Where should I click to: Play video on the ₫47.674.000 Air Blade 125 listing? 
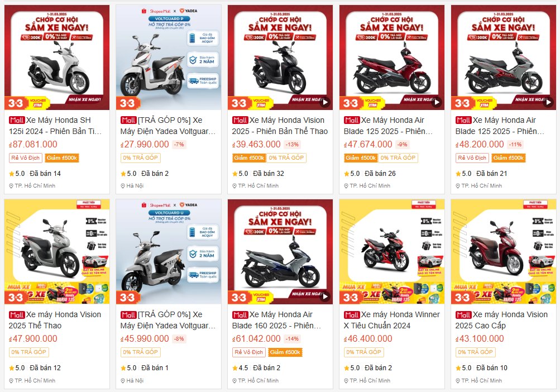tap(437, 103)
